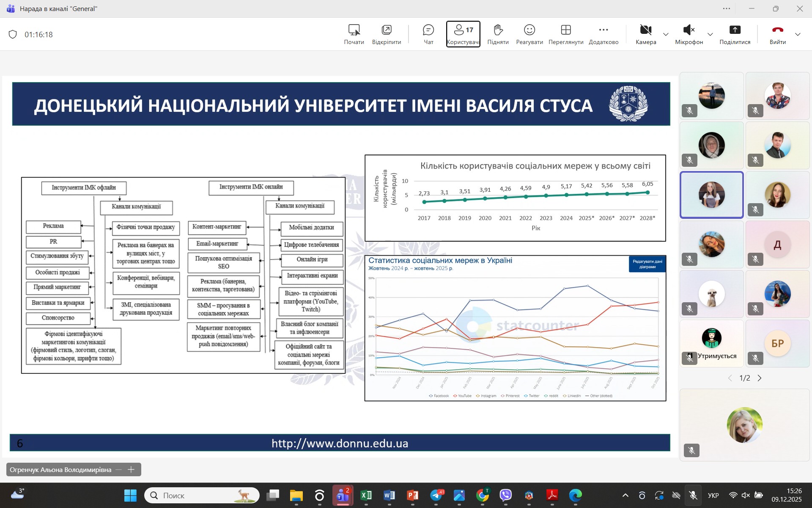Click the plus next to presenter name

click(131, 469)
